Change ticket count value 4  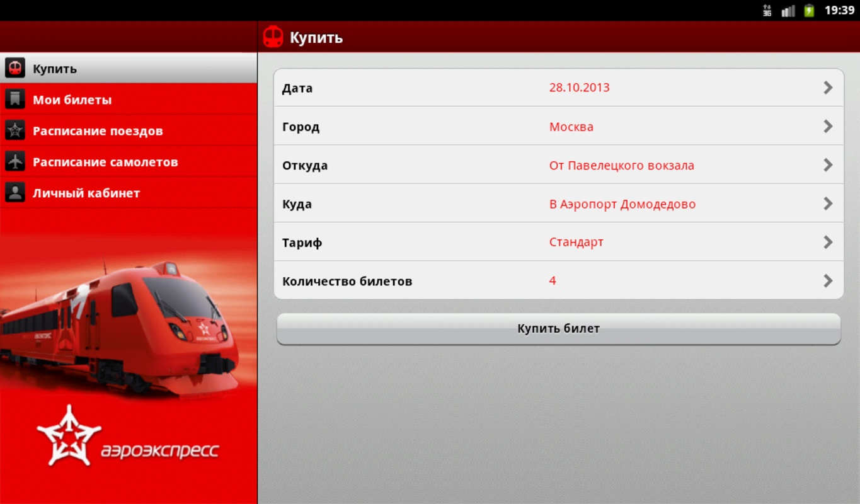553,281
